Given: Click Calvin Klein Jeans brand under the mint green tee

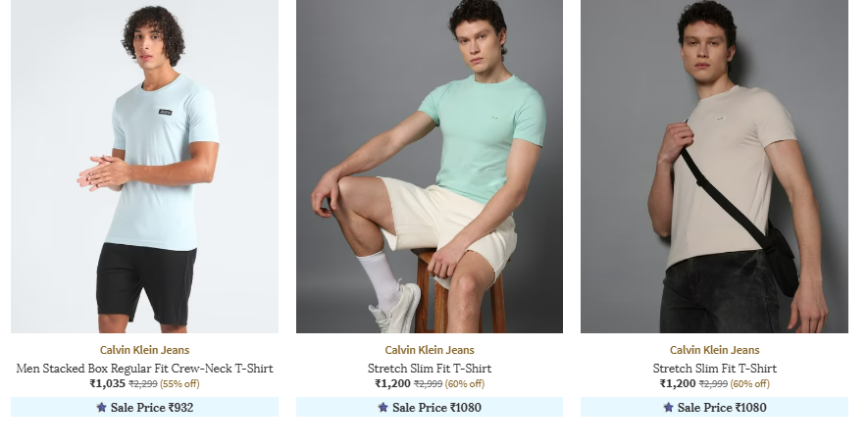Looking at the screenshot, I should 430,350.
